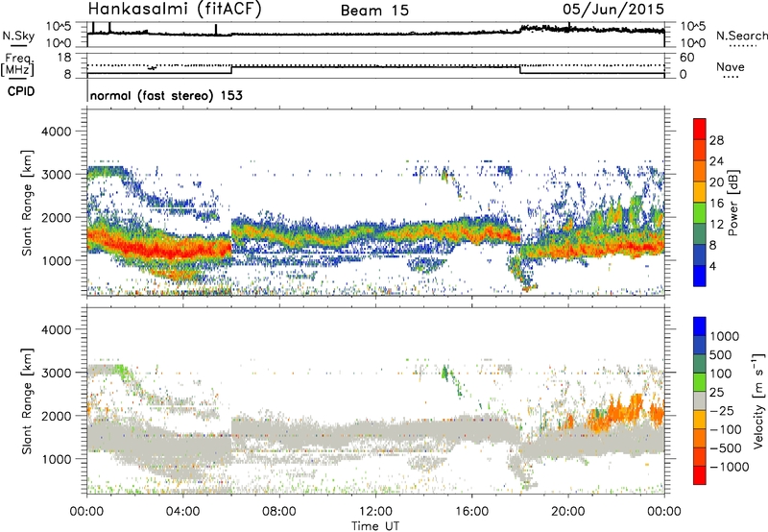Click the 500 label on Velocity colorbar
Image resolution: width=768 pixels, height=532 pixels.
pyautogui.click(x=721, y=354)
